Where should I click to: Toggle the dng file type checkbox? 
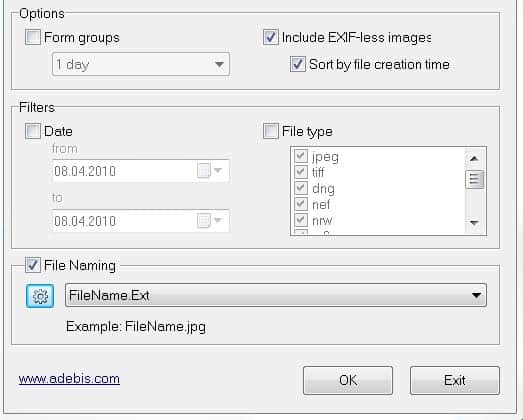[x=301, y=188]
